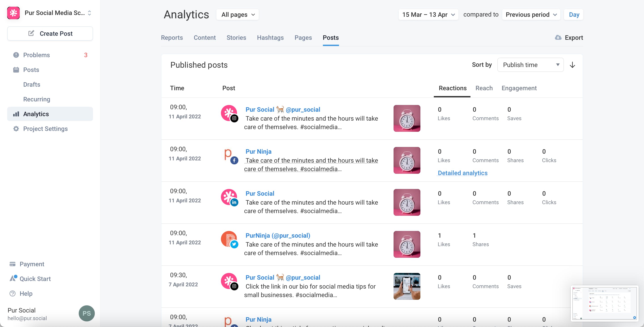Select the Reactions column tab
Screen dimensions: 644x327
point(453,88)
